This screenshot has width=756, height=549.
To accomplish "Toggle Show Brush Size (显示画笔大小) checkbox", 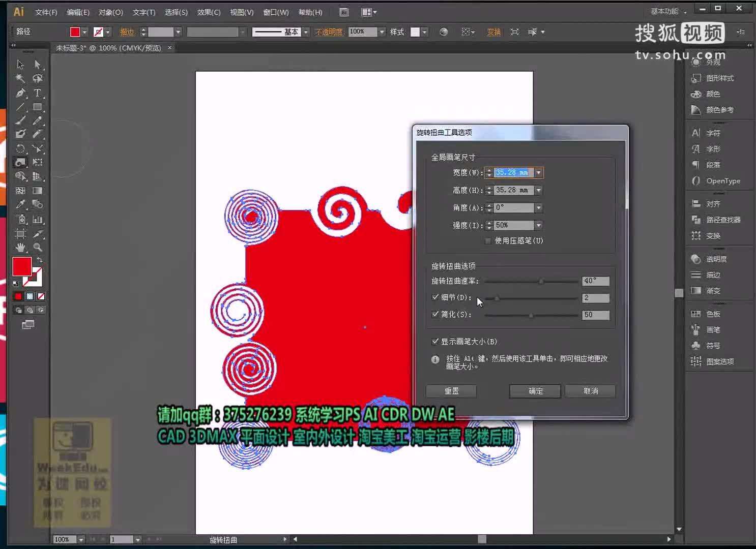I will 435,342.
